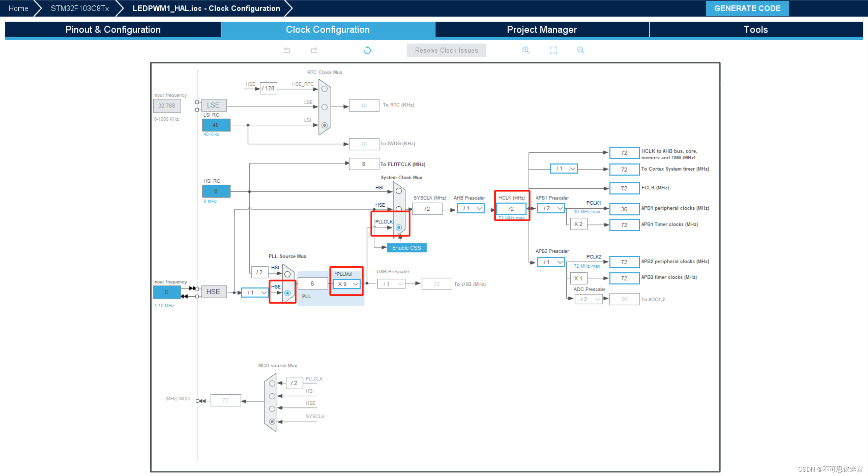Click the HSE oscillator block
This screenshot has height=476, width=868.
(x=214, y=292)
